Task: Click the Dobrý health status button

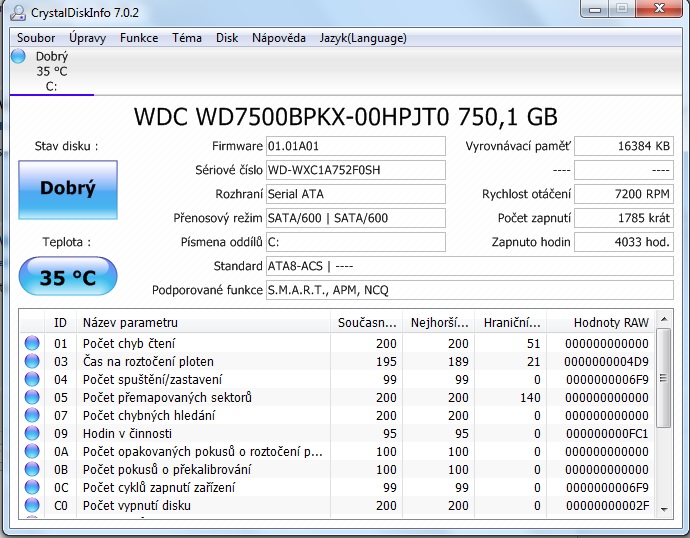Action: click(68, 190)
